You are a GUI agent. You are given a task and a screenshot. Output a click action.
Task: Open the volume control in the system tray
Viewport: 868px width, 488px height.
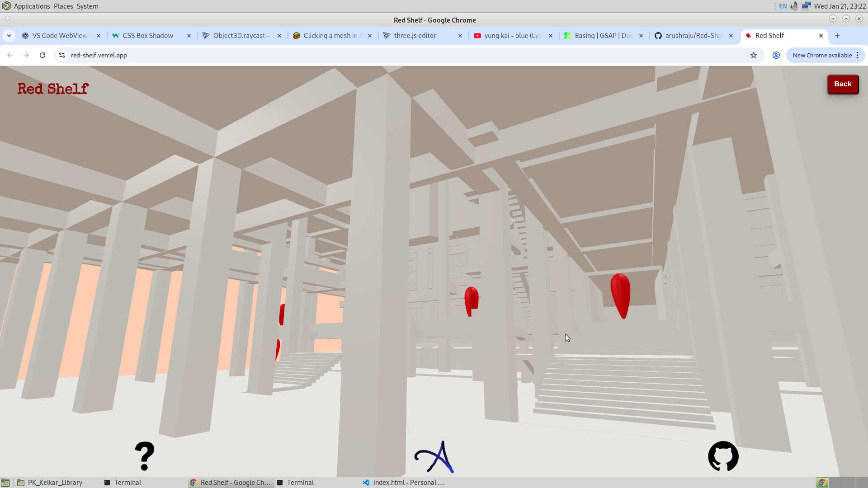(794, 6)
